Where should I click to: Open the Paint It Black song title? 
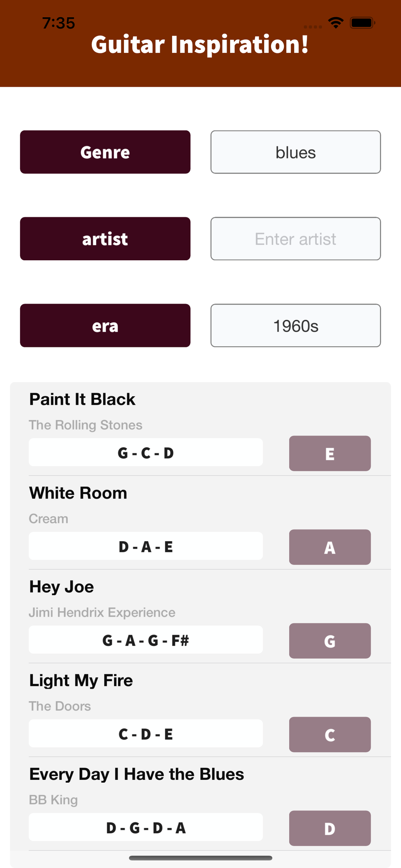82,399
